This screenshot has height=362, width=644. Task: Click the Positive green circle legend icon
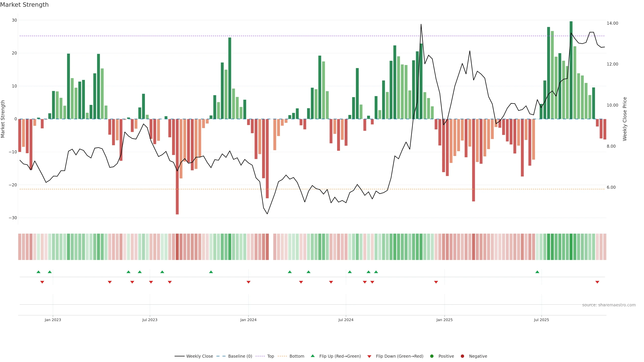(432, 356)
